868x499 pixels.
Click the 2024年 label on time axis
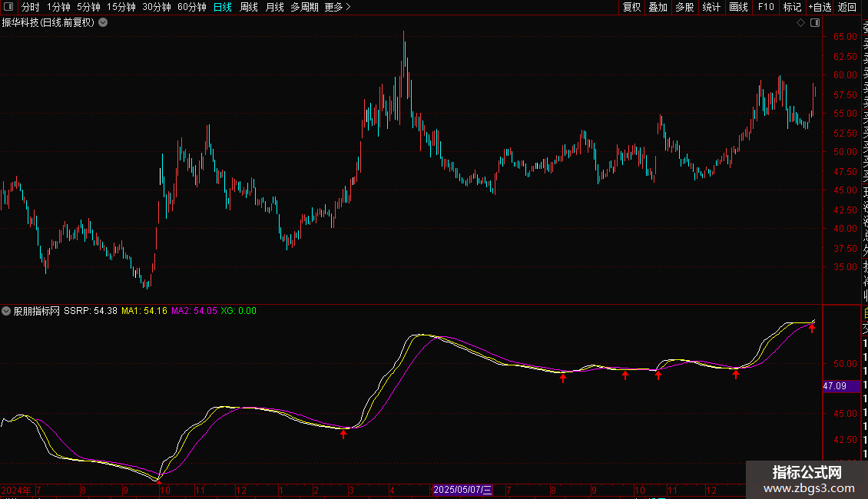16,490
